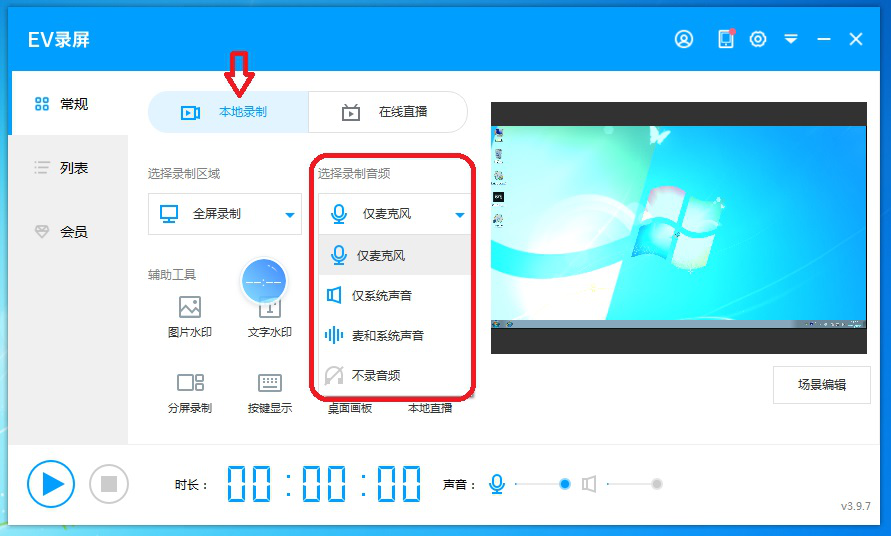Viewport: 891px width, 536px height.
Task: Click the desktop preview thumbnail
Action: click(679, 228)
